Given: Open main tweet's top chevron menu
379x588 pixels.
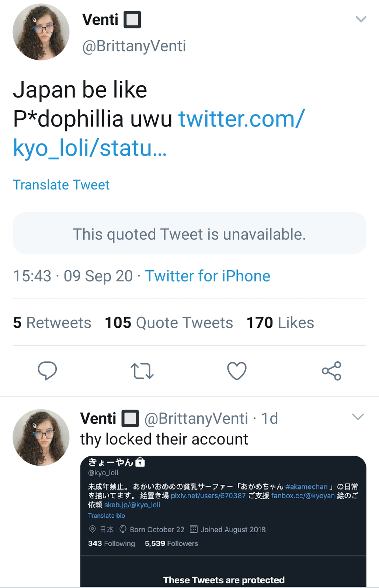Looking at the screenshot, I should point(361,19).
